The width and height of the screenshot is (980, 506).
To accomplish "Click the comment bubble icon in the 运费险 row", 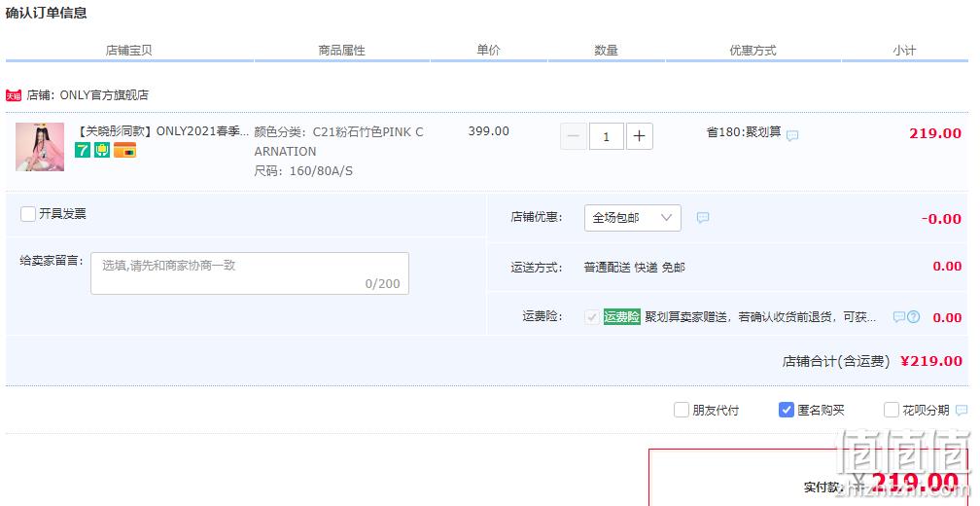I will [x=898, y=317].
